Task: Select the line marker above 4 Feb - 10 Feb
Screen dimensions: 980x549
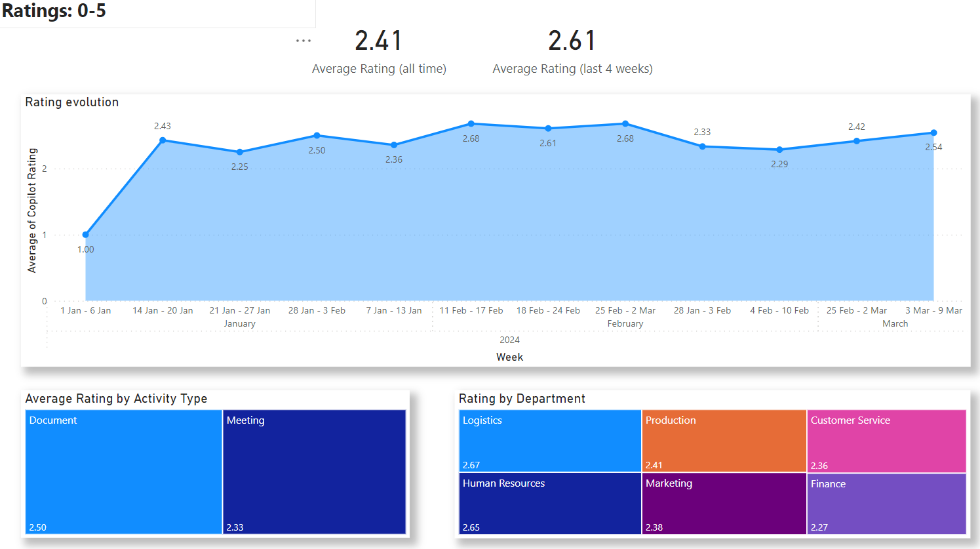Action: click(x=779, y=150)
